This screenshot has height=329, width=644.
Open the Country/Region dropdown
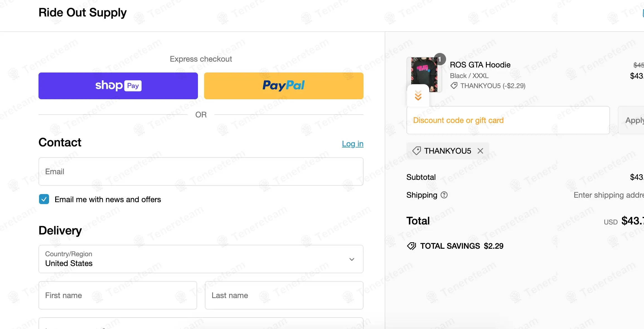click(x=201, y=259)
